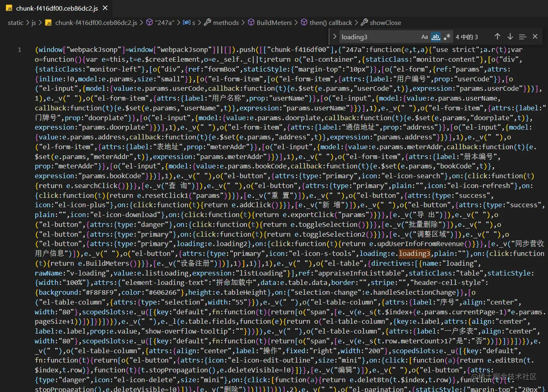Image resolution: width=548 pixels, height=392 pixels.
Task: Click the find next match arrow
Action: [x=510, y=36]
